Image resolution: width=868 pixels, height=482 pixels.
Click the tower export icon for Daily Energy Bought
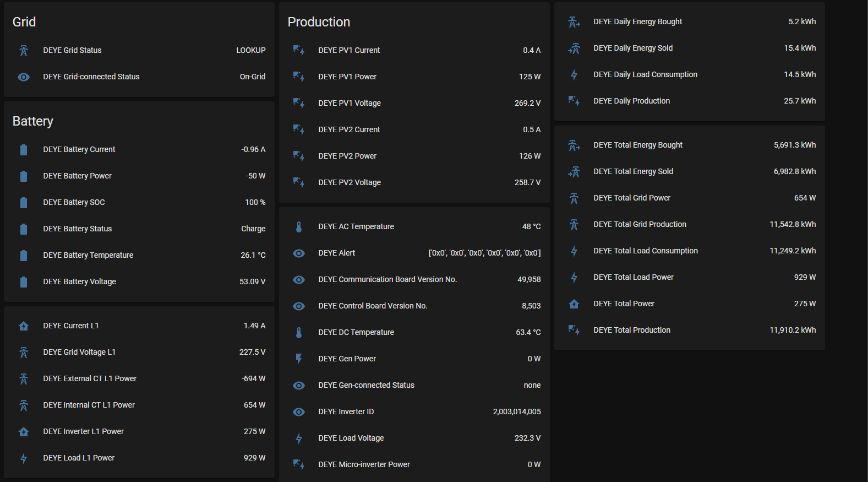click(574, 22)
